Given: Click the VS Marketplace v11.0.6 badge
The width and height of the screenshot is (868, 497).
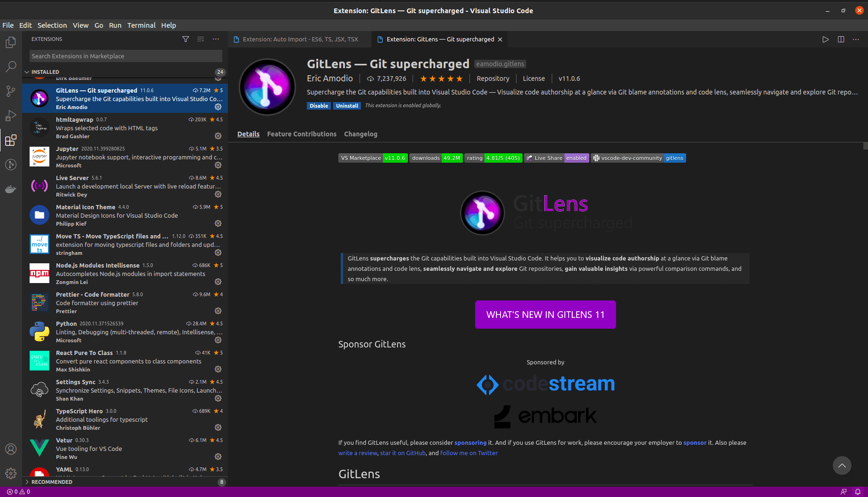Looking at the screenshot, I should (373, 158).
